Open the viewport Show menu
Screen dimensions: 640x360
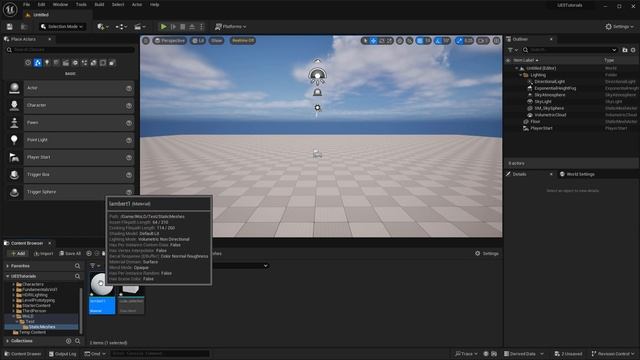click(217, 40)
